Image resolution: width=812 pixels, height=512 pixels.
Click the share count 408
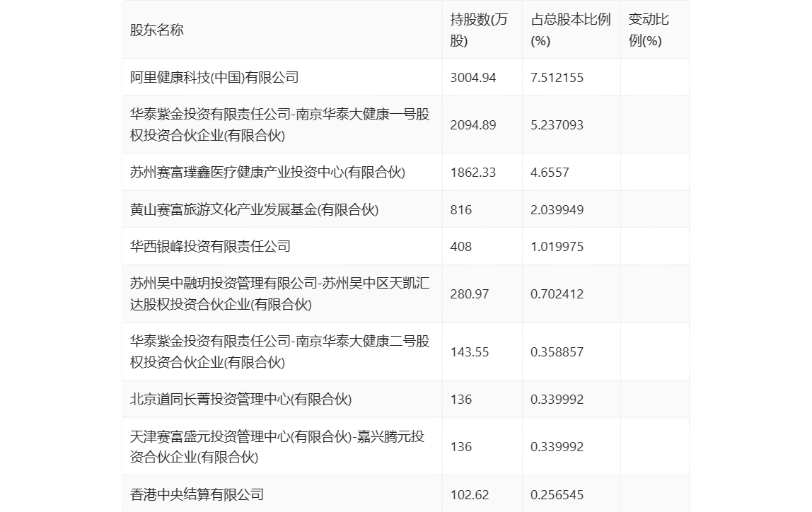tap(461, 246)
